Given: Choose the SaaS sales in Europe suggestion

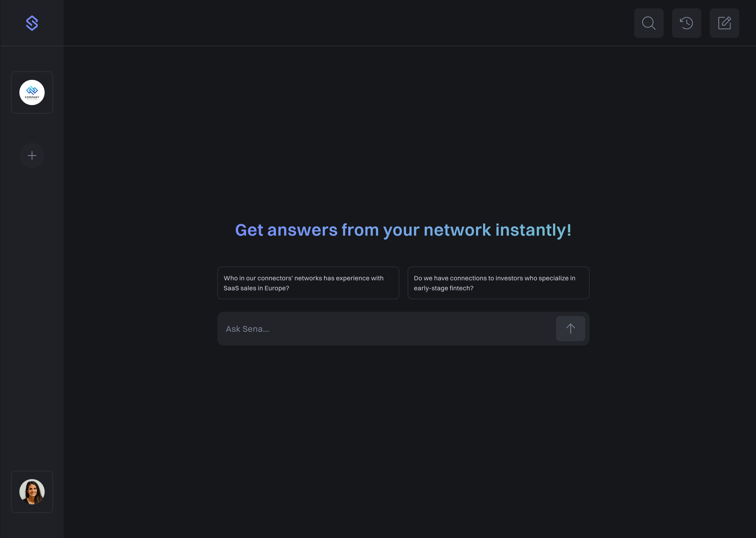Looking at the screenshot, I should tap(308, 283).
